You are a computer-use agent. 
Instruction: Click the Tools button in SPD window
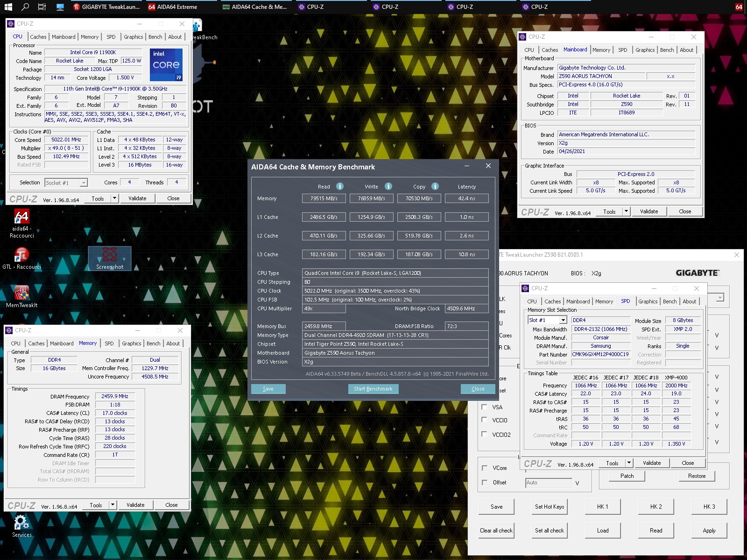tap(612, 463)
